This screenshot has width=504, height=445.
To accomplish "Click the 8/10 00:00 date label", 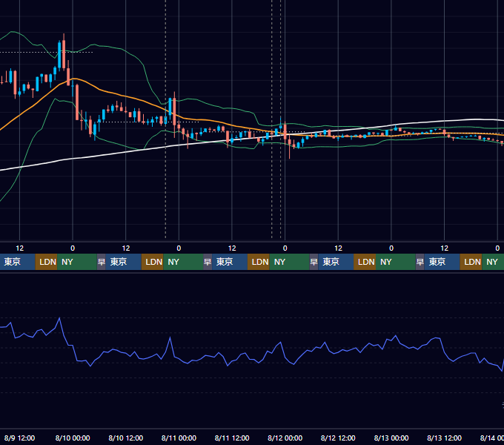I will [x=73, y=438].
